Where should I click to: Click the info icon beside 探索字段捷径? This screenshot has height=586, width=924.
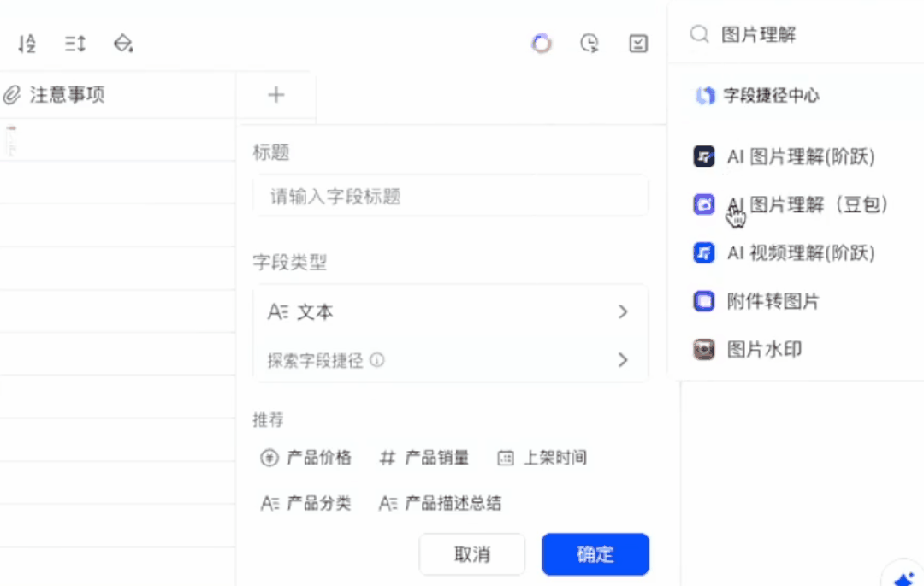(x=377, y=360)
